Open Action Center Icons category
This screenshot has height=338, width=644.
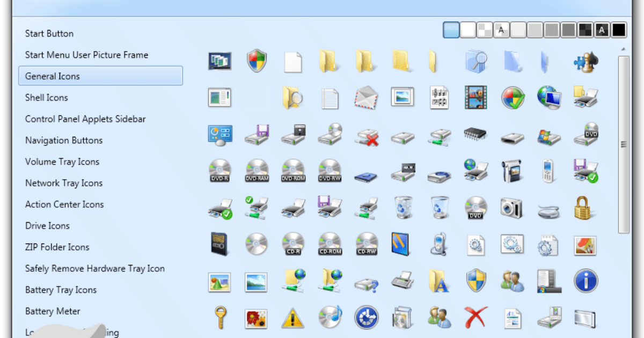tap(64, 204)
